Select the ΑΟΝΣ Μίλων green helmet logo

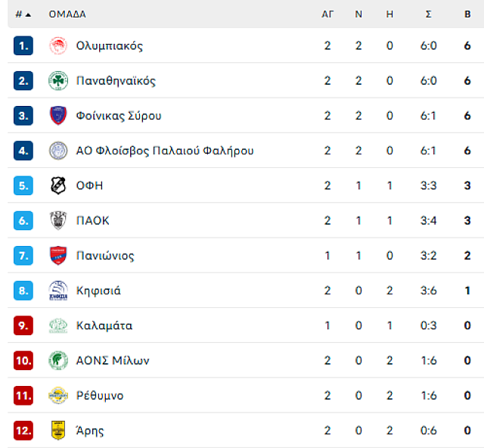(x=58, y=360)
